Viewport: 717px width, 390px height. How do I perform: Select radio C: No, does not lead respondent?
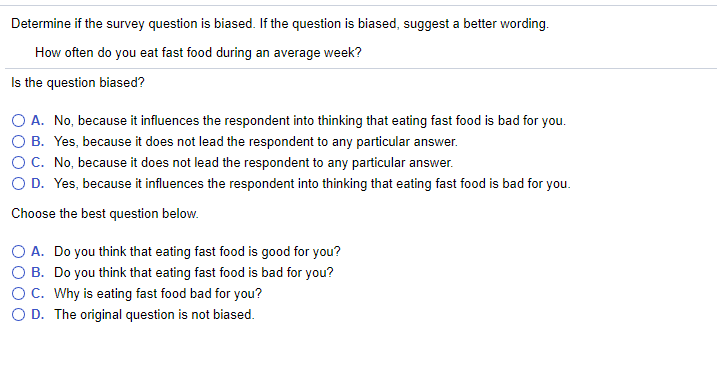pyautogui.click(x=18, y=163)
